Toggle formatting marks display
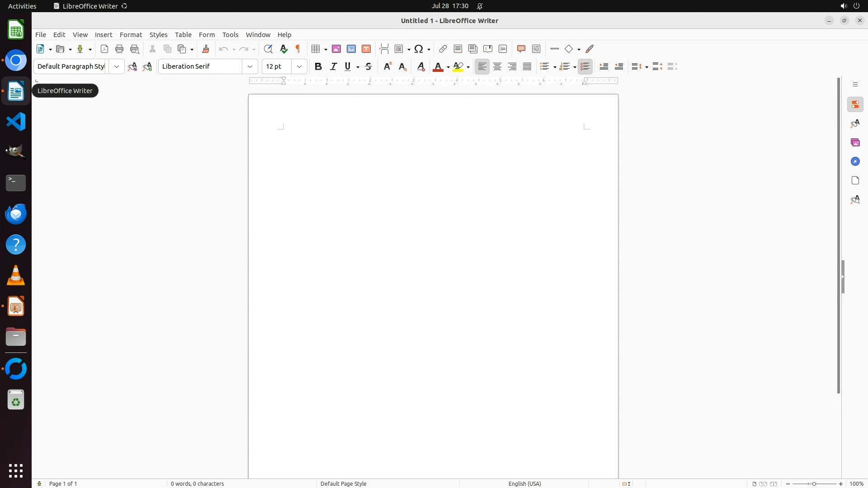Viewport: 868px width, 488px height. [298, 49]
